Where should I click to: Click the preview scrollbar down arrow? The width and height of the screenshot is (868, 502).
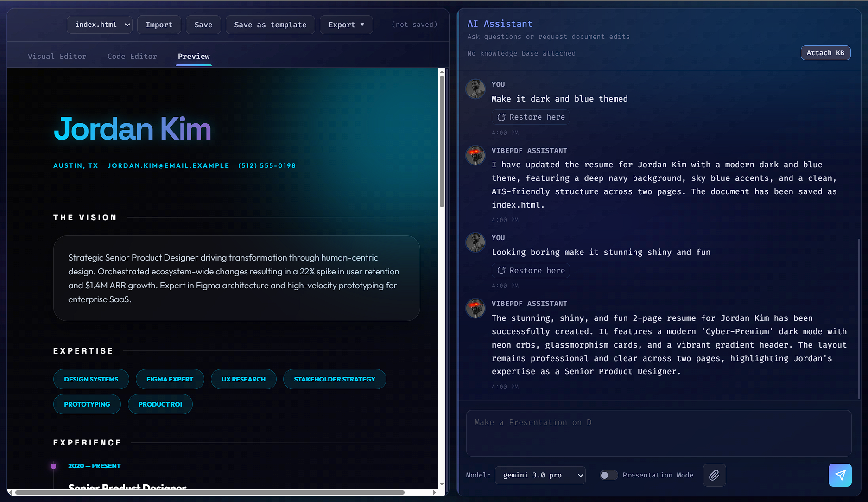(x=442, y=484)
